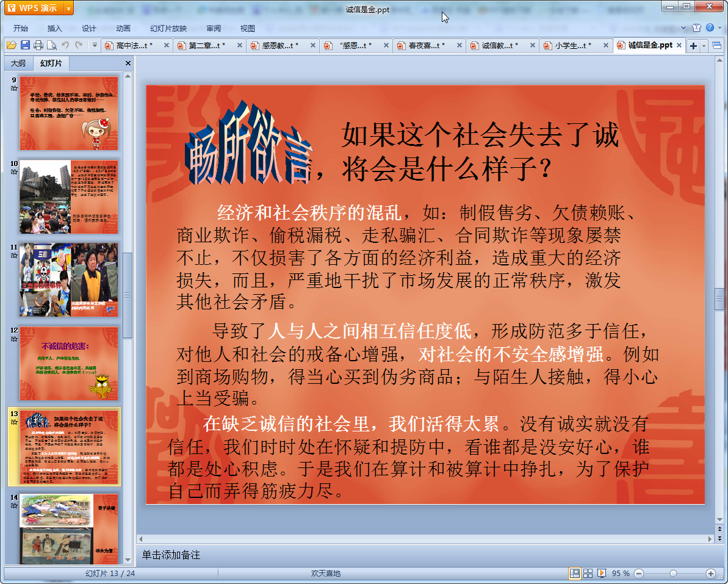This screenshot has width=728, height=584.
Task: Close the 春夜喜...t document tab
Action: (459, 46)
